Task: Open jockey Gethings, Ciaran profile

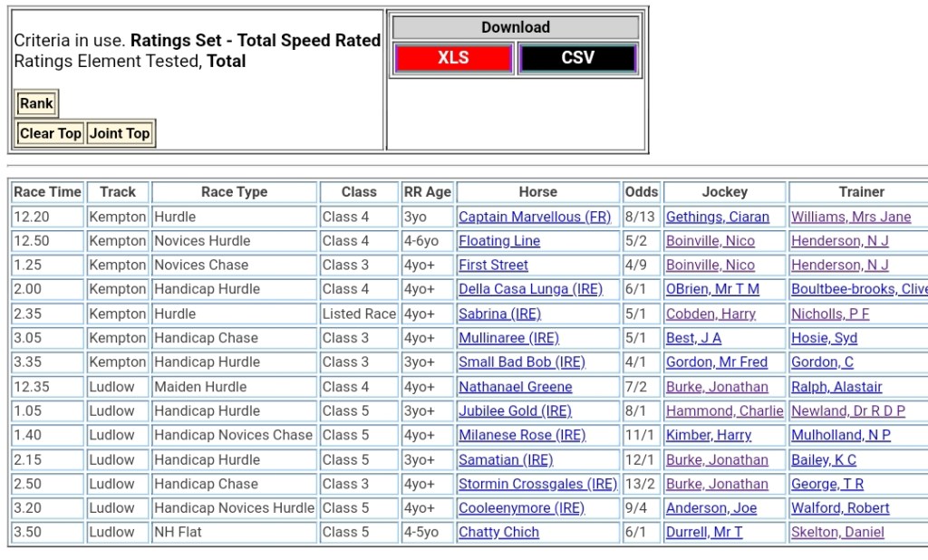Action: [x=718, y=217]
